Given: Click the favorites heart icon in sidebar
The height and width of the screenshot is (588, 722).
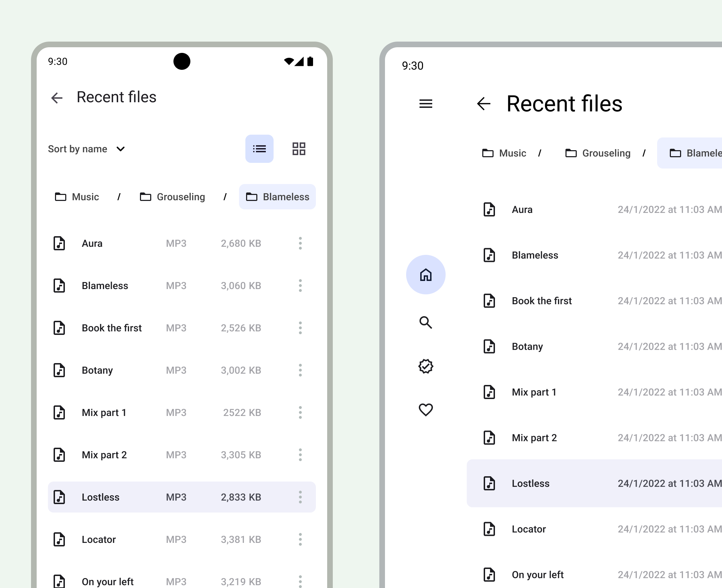Looking at the screenshot, I should [426, 410].
